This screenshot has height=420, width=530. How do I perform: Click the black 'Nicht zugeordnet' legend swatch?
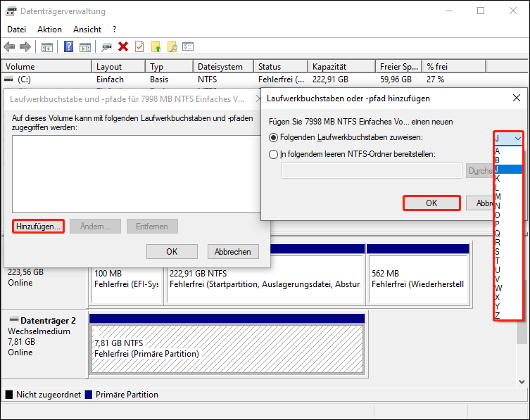click(x=9, y=394)
